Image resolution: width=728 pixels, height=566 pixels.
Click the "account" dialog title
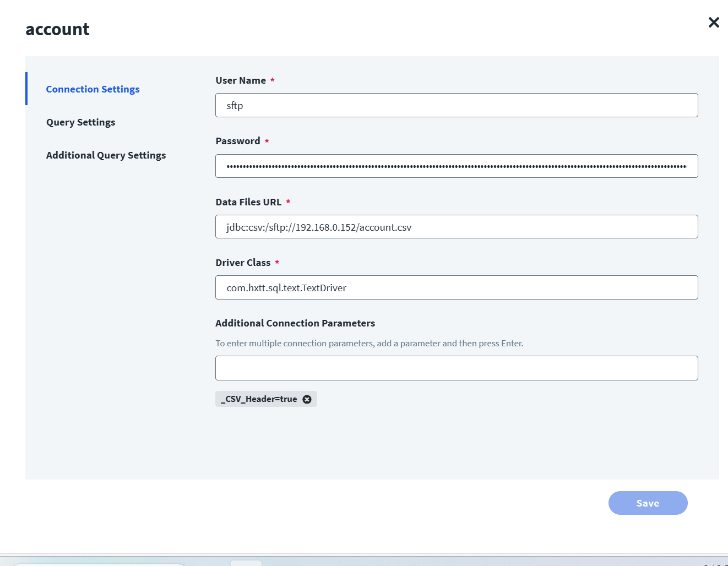57,29
